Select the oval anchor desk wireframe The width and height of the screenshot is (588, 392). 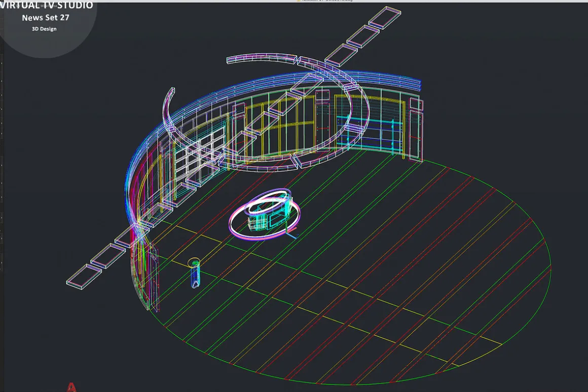pyautogui.click(x=265, y=214)
